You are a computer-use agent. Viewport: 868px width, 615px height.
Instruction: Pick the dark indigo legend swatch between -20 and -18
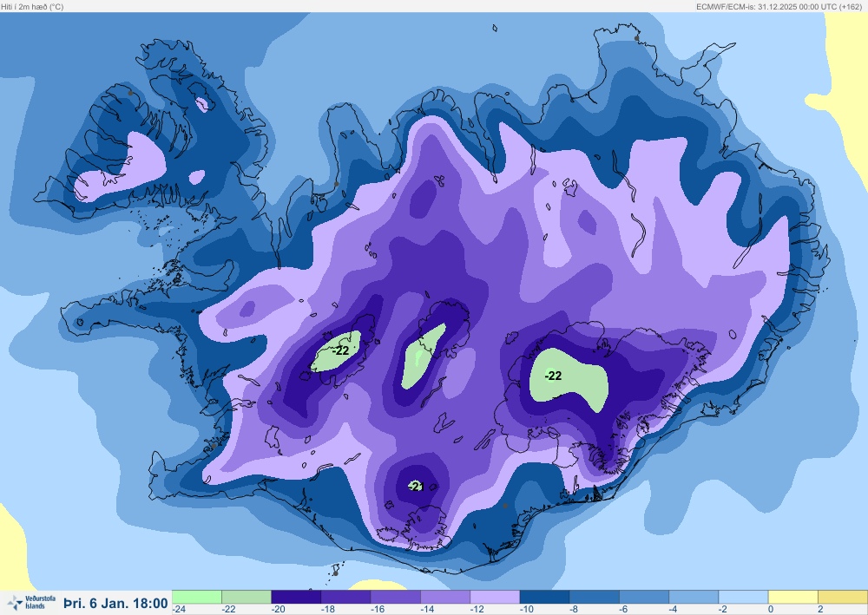click(x=296, y=597)
